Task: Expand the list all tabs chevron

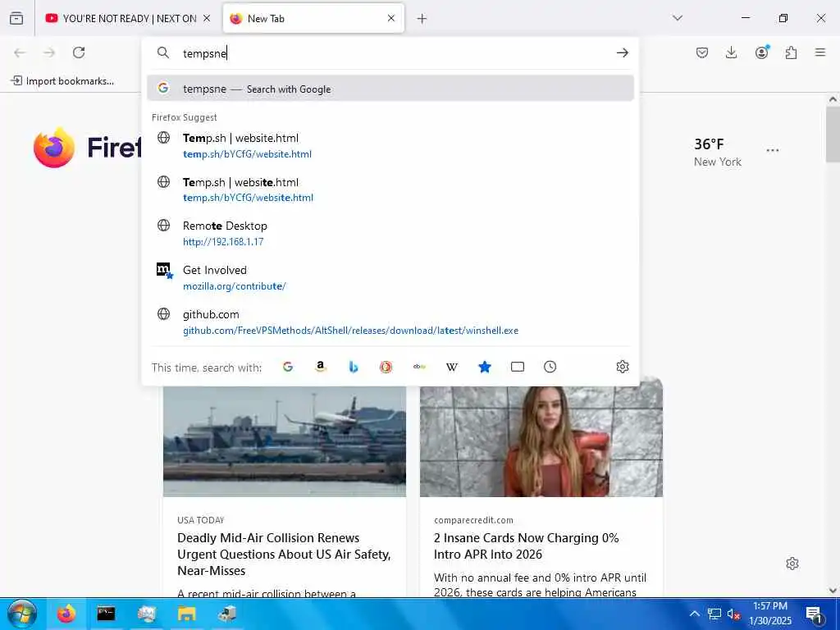Action: (678, 18)
